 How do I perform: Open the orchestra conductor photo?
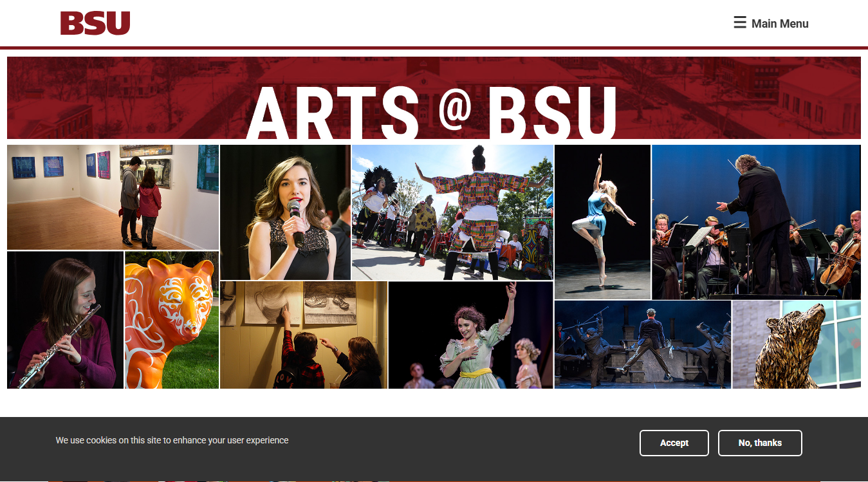(756, 222)
